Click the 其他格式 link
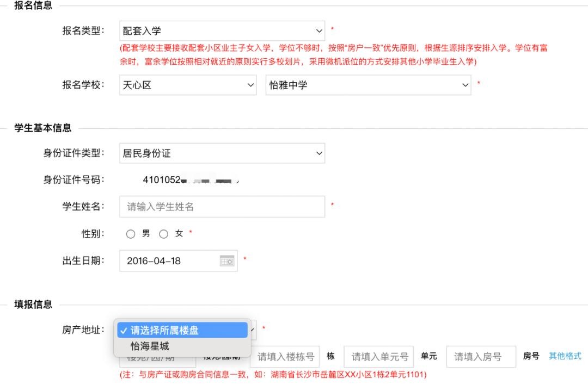 [x=565, y=356]
